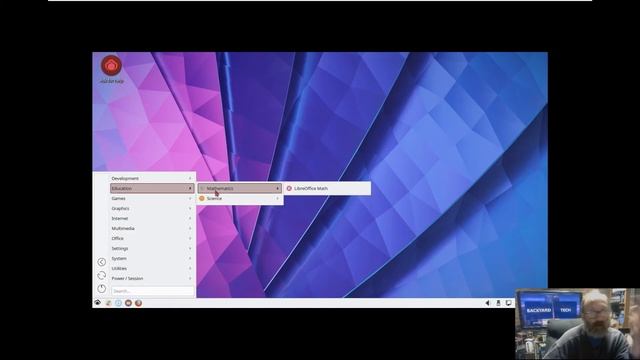Click the LibreOffice Math icon
640x360 pixels.
(289, 189)
